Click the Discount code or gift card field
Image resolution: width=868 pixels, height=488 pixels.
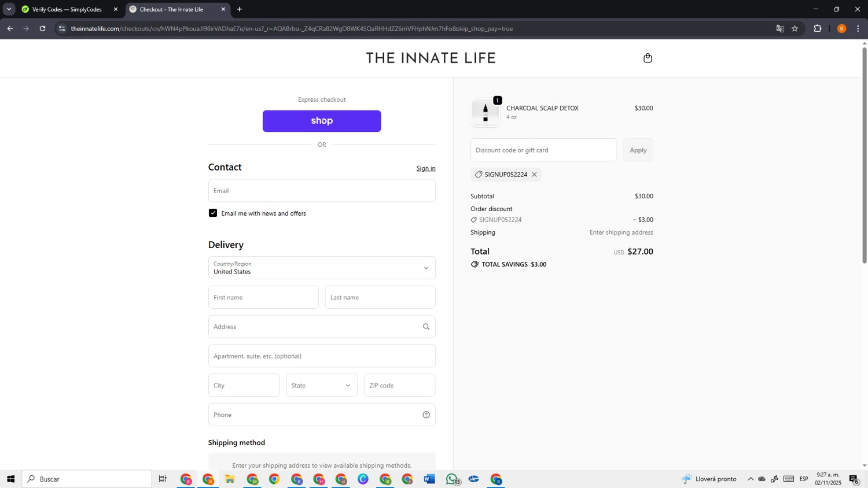tap(543, 150)
